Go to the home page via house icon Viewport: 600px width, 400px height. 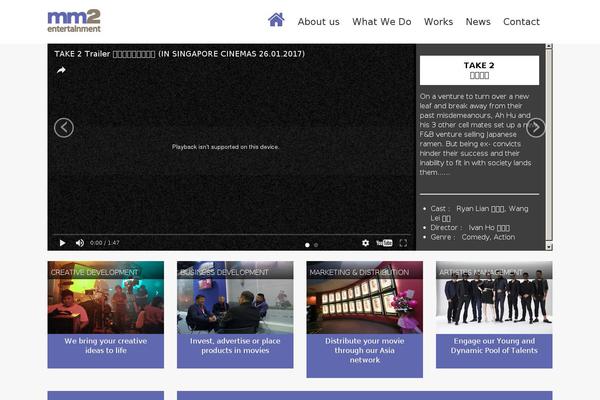tap(276, 20)
